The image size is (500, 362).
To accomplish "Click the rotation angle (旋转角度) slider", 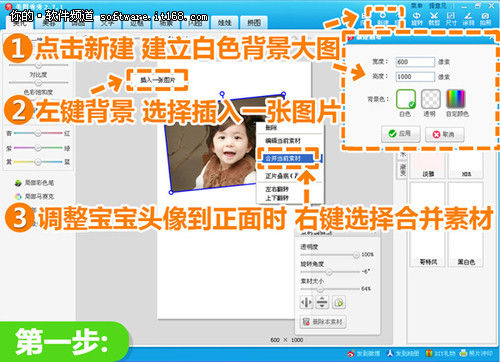I will pos(328,272).
